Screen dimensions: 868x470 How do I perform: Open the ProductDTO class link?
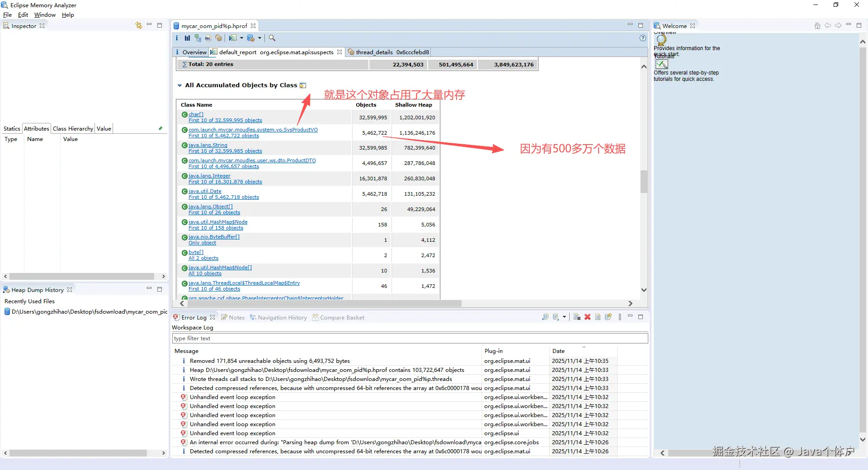(x=252, y=160)
